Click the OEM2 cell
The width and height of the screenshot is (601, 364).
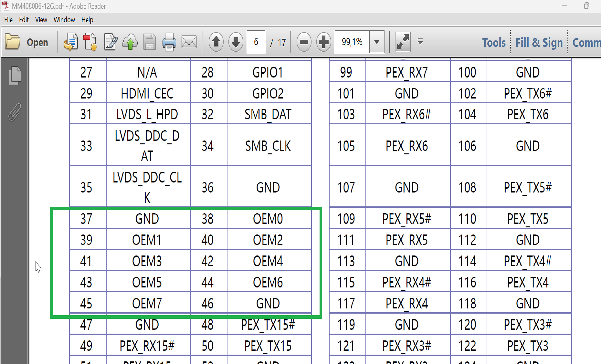(269, 239)
